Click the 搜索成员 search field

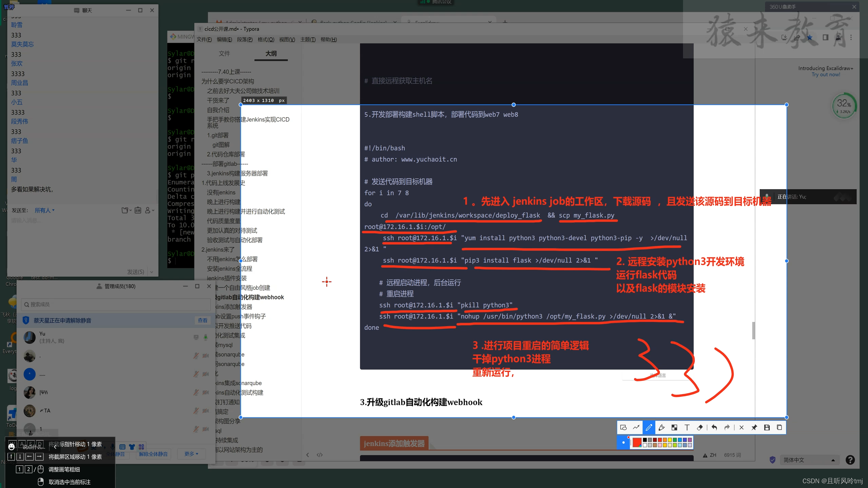(116, 304)
